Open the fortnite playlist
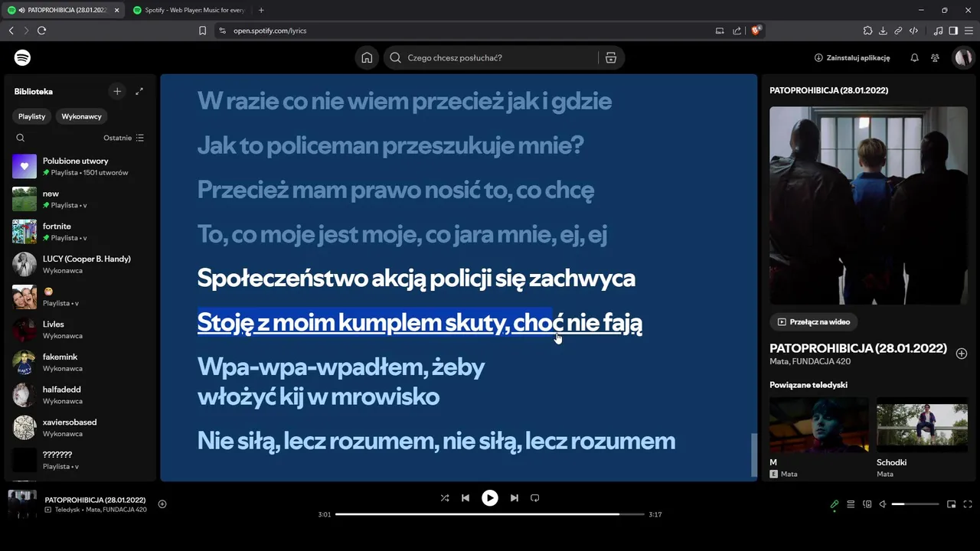Image resolution: width=980 pixels, height=551 pixels. point(80,232)
